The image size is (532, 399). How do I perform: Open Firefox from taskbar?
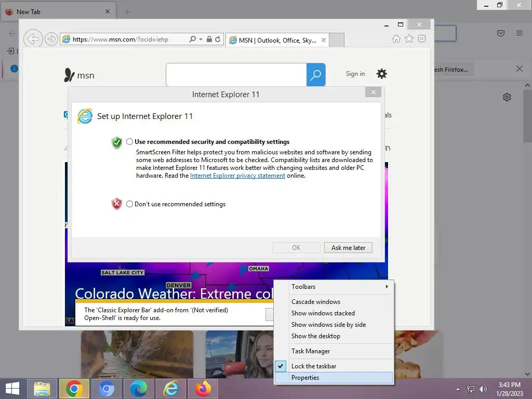coord(203,389)
